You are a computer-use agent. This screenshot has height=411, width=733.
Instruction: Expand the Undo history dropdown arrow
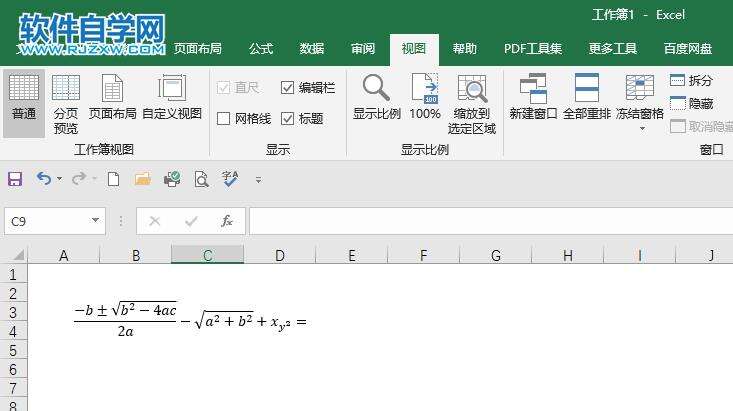59,179
